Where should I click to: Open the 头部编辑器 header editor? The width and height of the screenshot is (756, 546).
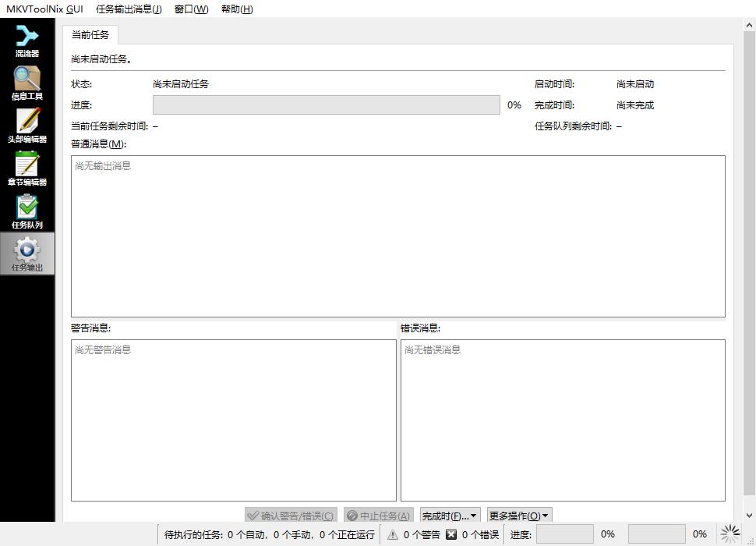pyautogui.click(x=27, y=126)
